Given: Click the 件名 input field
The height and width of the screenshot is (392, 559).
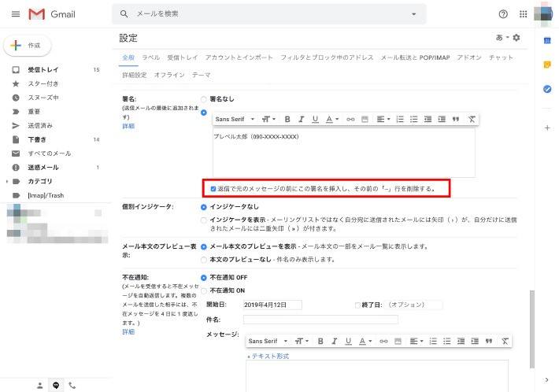Looking at the screenshot, I should point(320,320).
